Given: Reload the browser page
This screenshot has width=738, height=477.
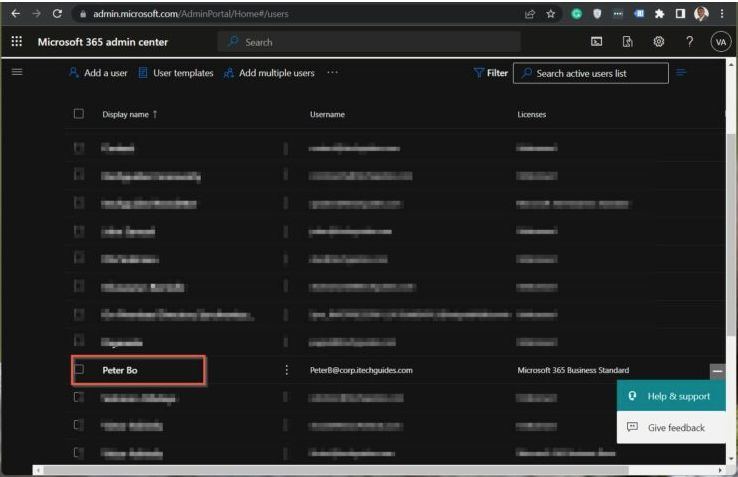Looking at the screenshot, I should [x=57, y=14].
